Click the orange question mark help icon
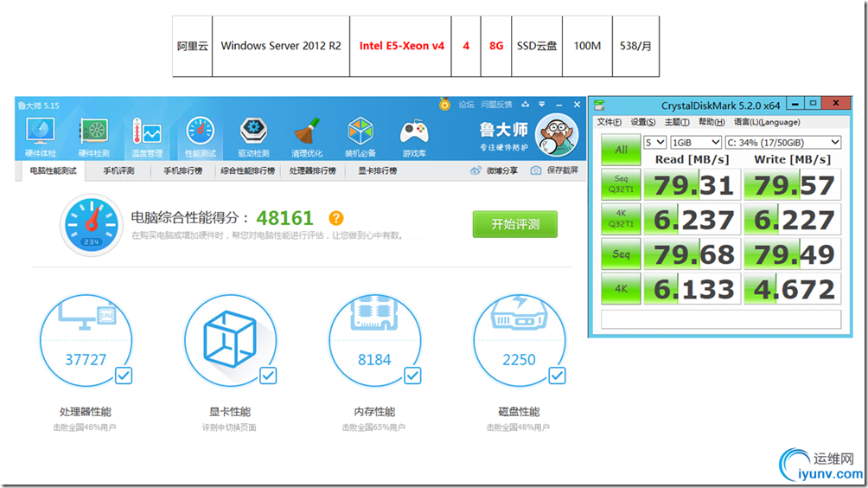The height and width of the screenshot is (488, 868). tap(336, 218)
